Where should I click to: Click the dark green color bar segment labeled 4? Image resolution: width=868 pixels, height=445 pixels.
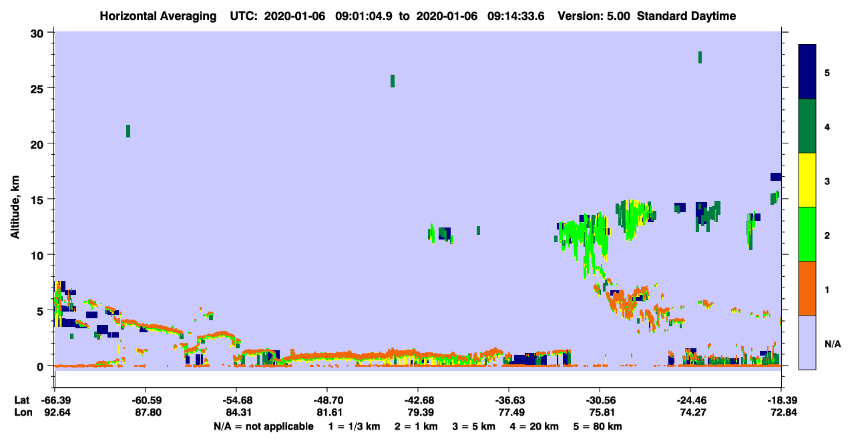[807, 126]
